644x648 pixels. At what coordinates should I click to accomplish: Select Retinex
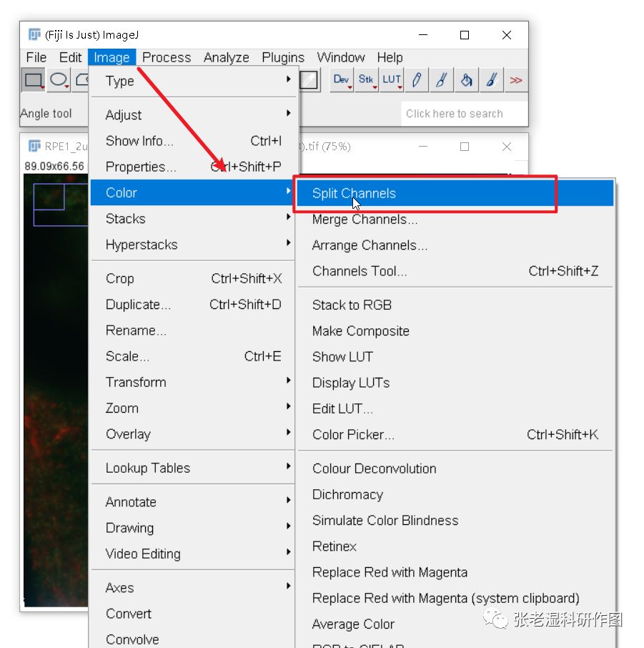tap(455, 546)
